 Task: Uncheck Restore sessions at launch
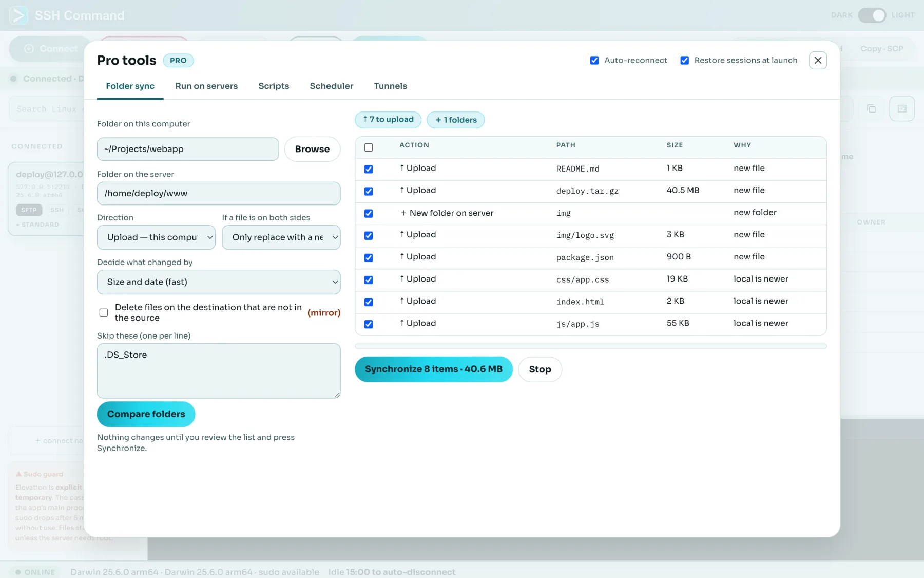tap(684, 61)
